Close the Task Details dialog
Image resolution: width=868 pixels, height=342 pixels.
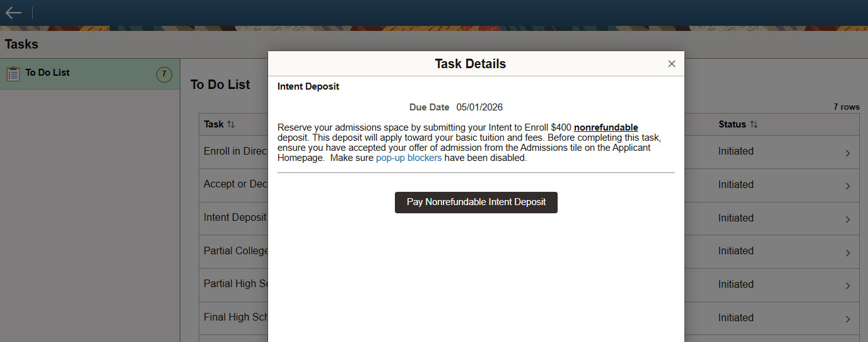(671, 64)
